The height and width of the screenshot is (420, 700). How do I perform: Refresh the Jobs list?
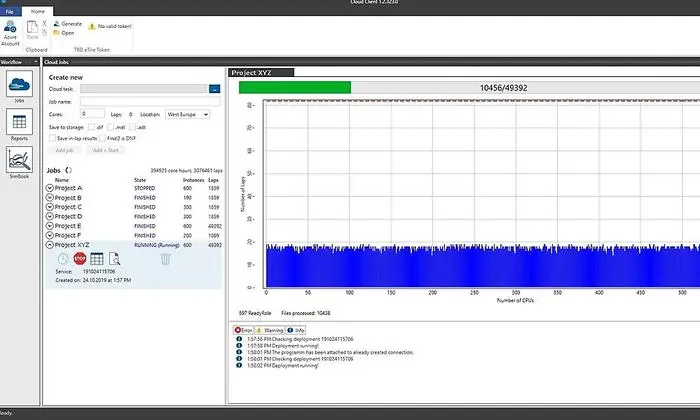68,171
